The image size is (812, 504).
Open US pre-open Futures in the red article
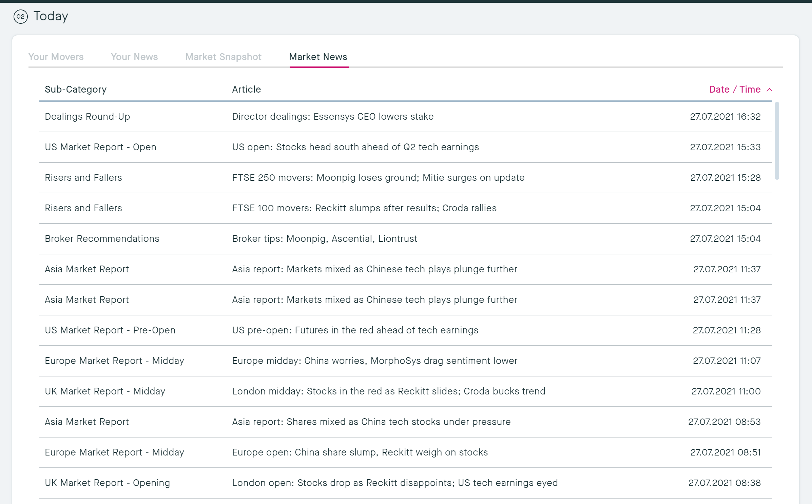click(355, 330)
